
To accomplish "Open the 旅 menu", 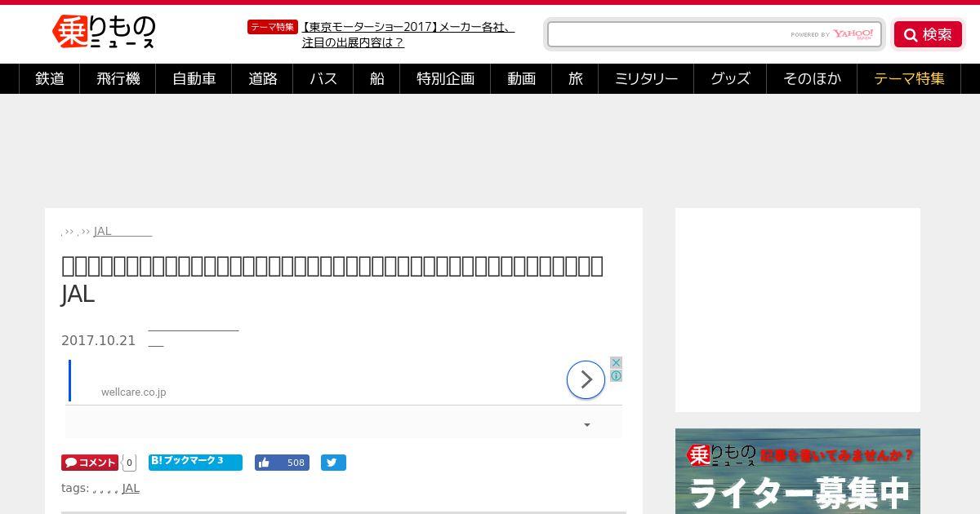I will pos(575,78).
